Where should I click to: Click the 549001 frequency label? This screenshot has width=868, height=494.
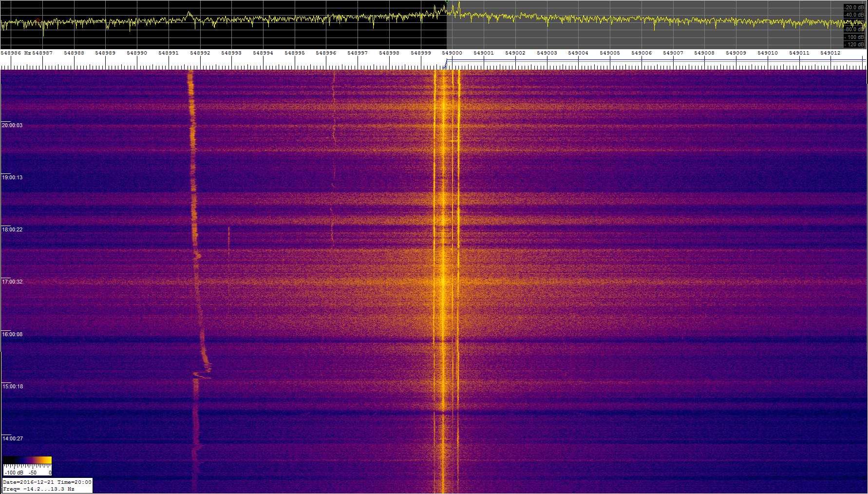484,53
